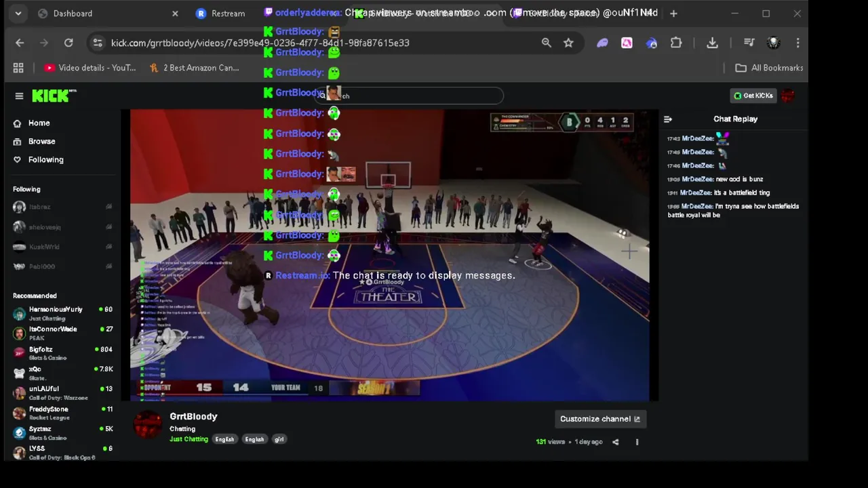Bookmark this page with star icon
Image resolution: width=868 pixels, height=488 pixels.
pos(568,43)
